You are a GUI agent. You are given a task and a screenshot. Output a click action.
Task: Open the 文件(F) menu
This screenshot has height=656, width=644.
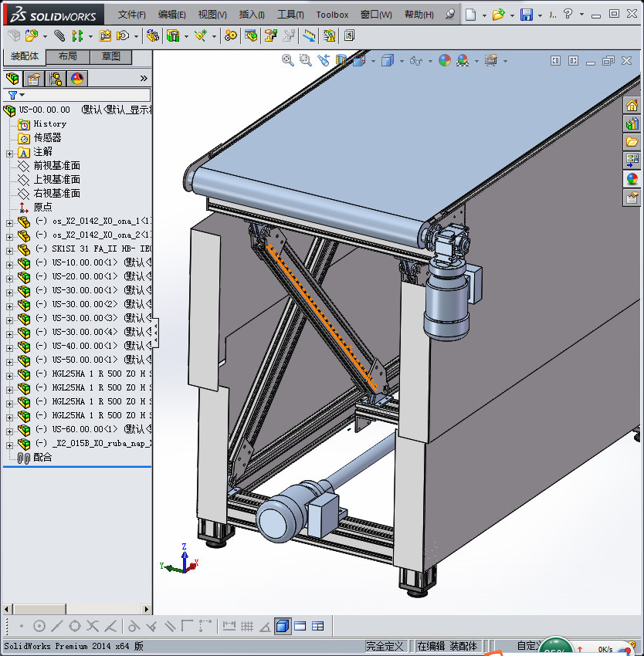coord(131,15)
